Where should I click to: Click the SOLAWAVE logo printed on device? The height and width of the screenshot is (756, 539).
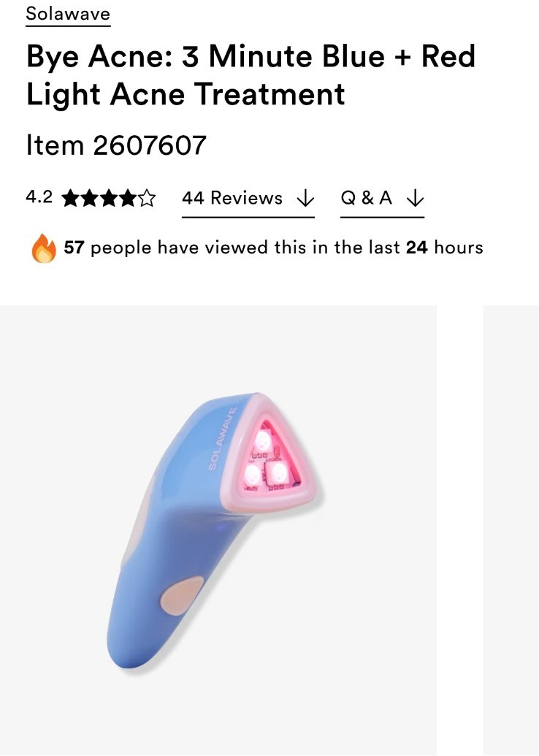tap(223, 439)
